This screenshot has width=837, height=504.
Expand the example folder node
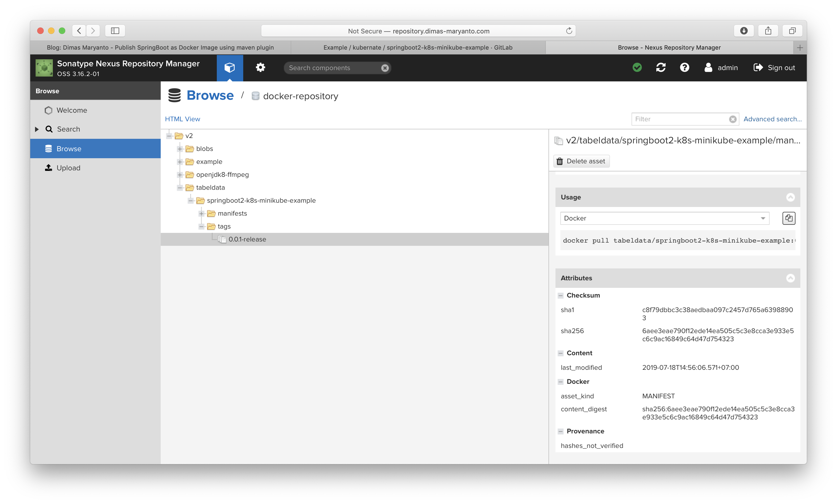(x=180, y=162)
